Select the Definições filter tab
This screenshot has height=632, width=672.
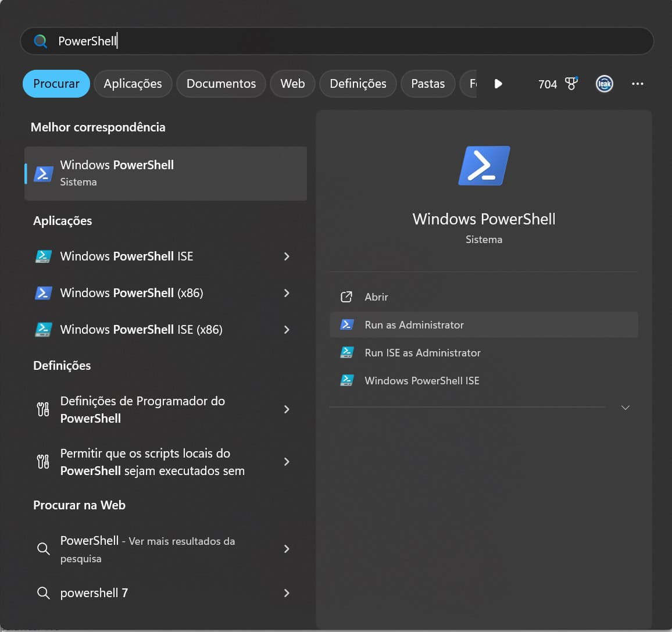pyautogui.click(x=358, y=84)
